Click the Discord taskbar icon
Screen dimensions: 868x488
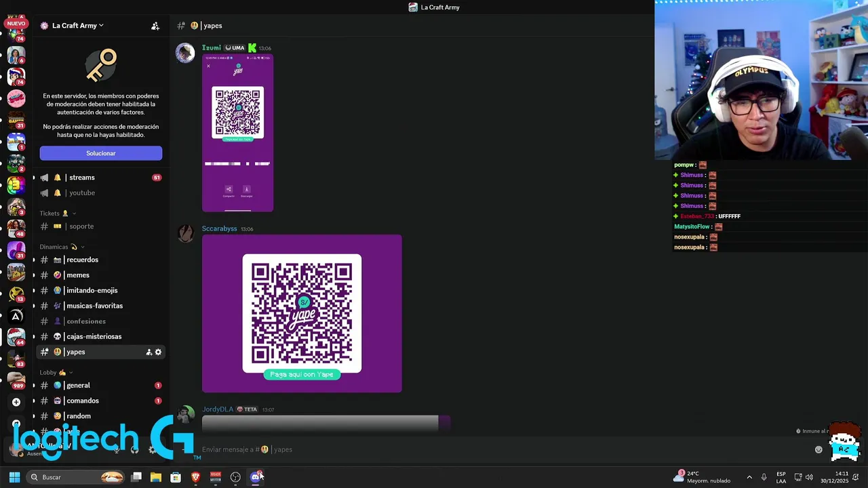click(255, 477)
